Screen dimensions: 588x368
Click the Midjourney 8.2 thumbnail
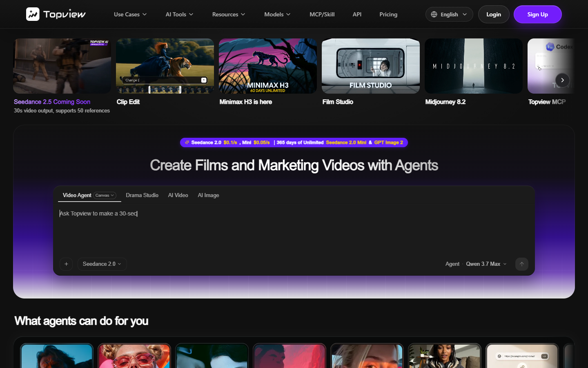pos(474,66)
